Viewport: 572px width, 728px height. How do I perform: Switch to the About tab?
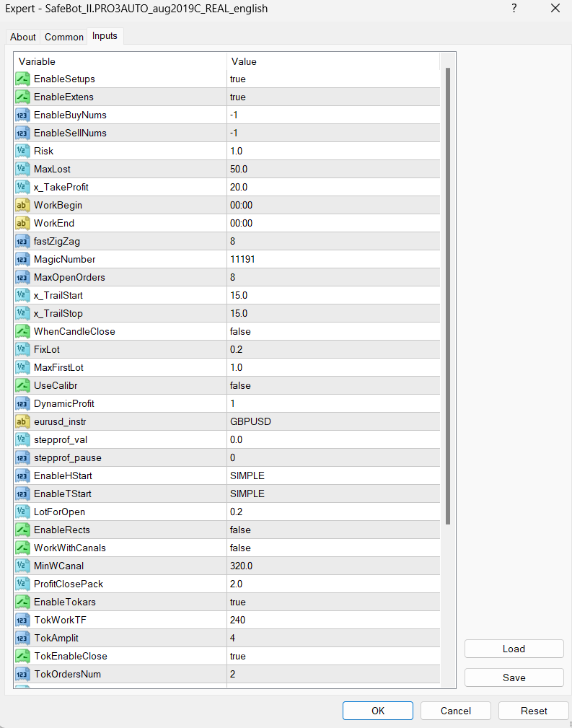point(23,37)
